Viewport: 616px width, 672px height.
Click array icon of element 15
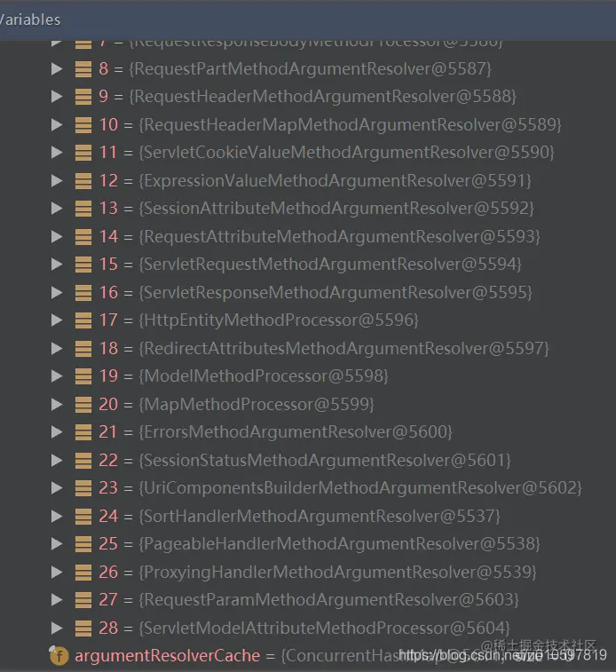tap(83, 265)
